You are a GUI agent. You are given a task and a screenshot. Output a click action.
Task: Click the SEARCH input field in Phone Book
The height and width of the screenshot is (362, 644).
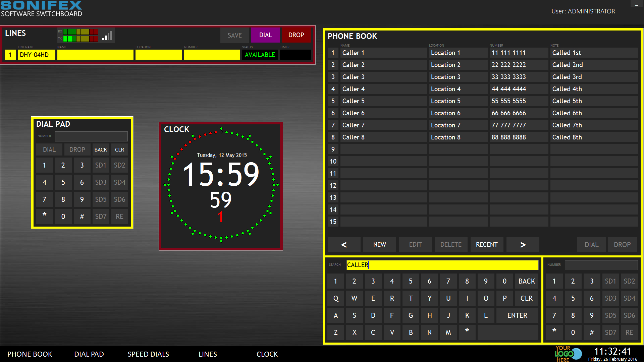pos(441,265)
